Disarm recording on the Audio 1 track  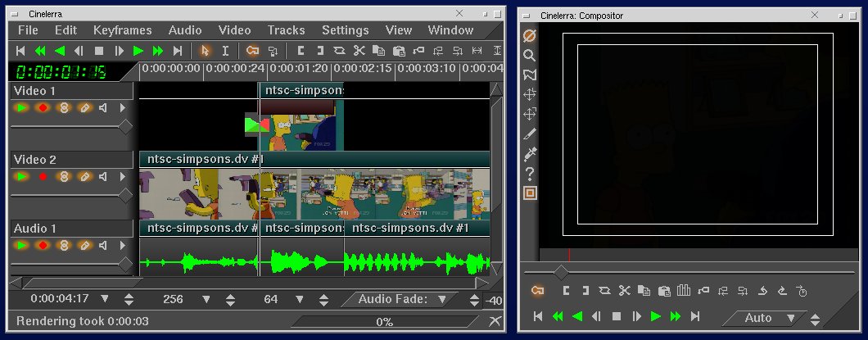[43, 245]
